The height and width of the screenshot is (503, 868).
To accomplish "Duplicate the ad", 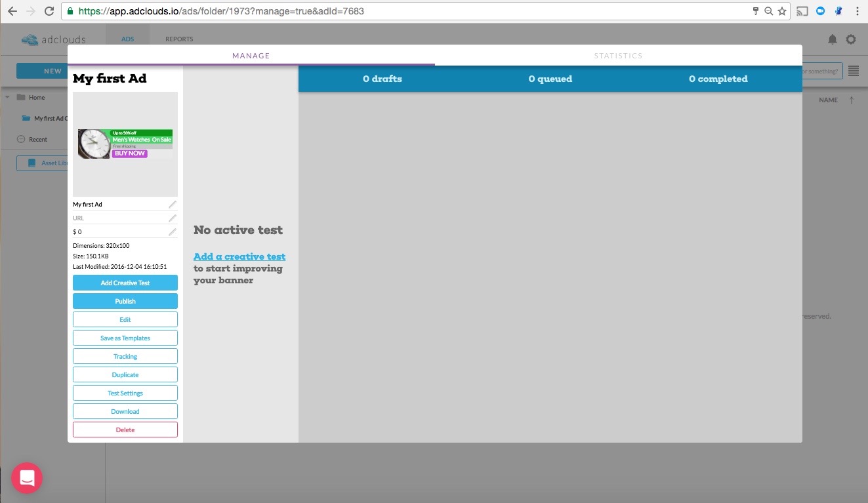I will click(x=125, y=374).
